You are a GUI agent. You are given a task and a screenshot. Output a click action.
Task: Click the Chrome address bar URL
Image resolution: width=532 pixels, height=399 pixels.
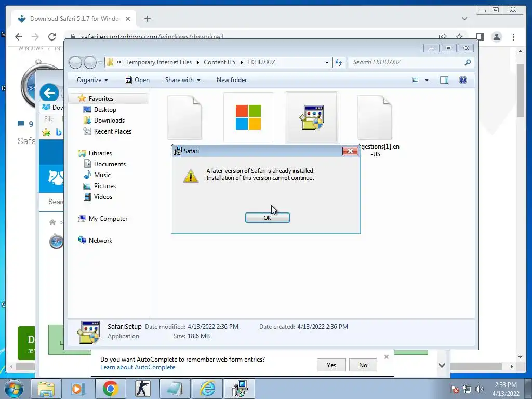[152, 37]
